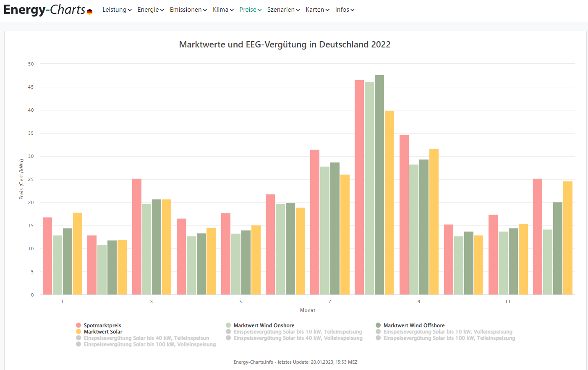This screenshot has width=588, height=370.
Task: Click the Infos navigation link
Action: (345, 10)
